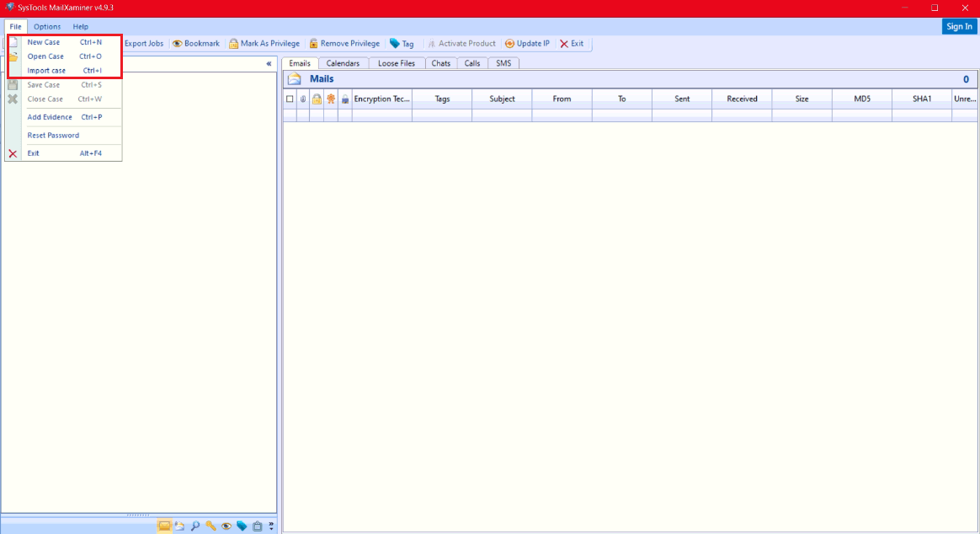This screenshot has width=980, height=534.
Task: Click the gold key icon in bottom bar
Action: 210,526
